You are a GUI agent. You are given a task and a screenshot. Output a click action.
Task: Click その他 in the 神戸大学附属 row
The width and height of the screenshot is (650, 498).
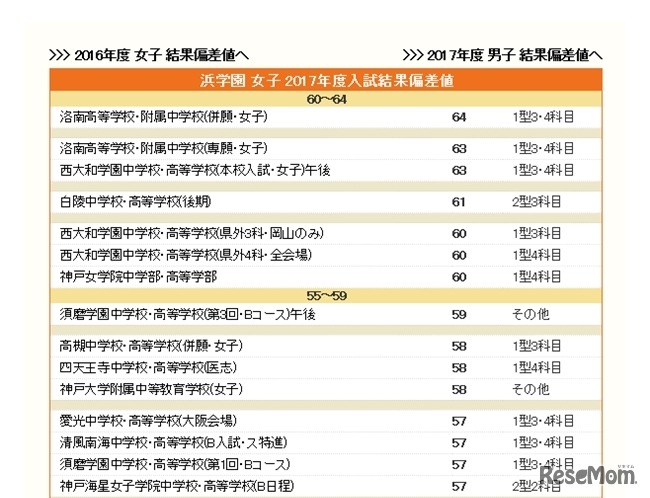click(x=531, y=389)
